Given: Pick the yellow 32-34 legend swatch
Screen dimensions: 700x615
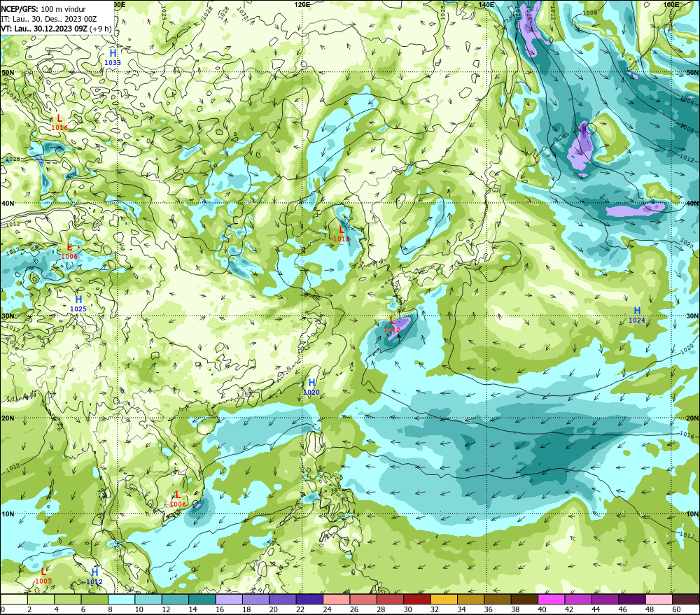Looking at the screenshot, I should (444, 599).
